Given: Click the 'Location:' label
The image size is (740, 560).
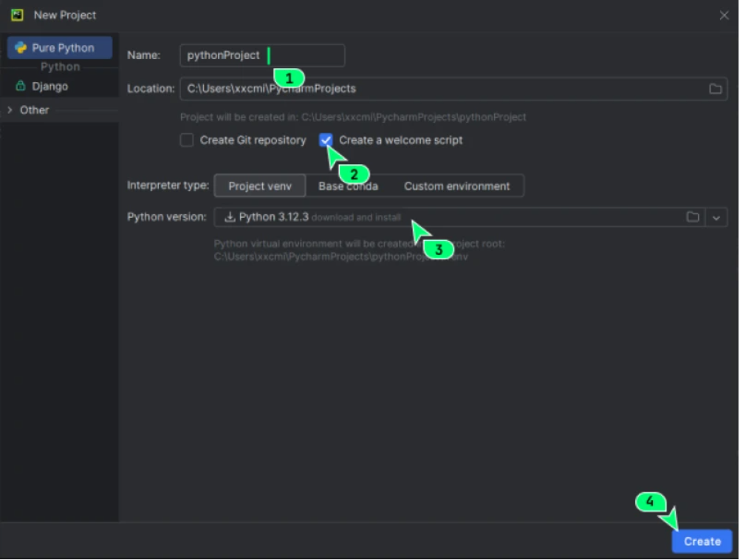Looking at the screenshot, I should (151, 89).
